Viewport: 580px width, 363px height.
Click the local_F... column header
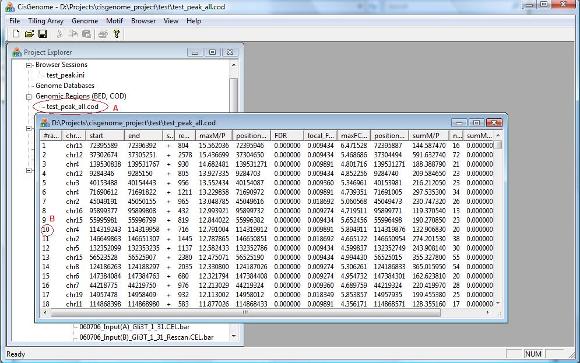(x=320, y=135)
